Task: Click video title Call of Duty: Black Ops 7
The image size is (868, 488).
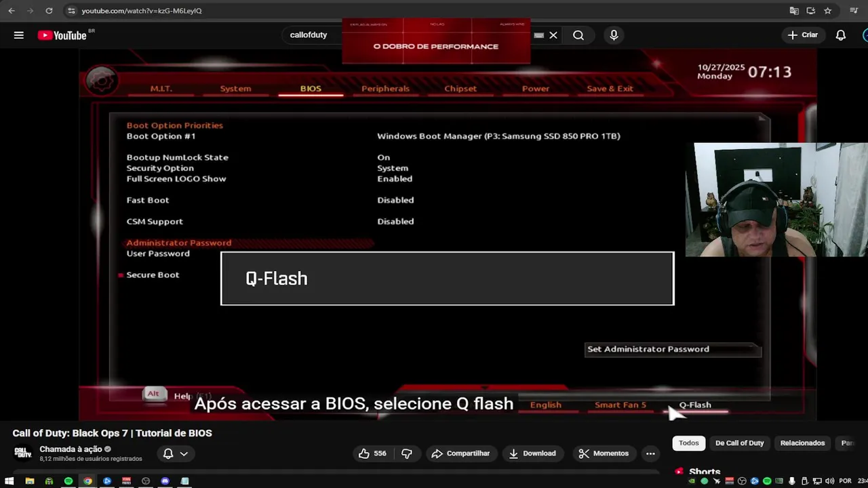Action: [112, 433]
